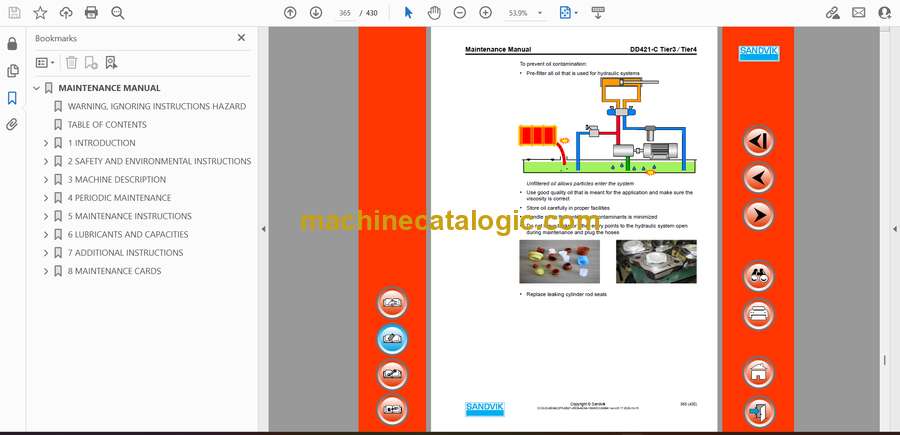The image size is (900, 435).
Task: Close the Bookmarks panel
Action: pyautogui.click(x=241, y=38)
